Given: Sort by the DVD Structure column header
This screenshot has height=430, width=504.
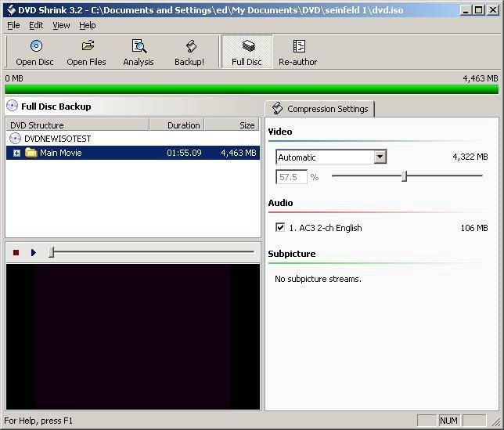Looking at the screenshot, I should point(77,125).
